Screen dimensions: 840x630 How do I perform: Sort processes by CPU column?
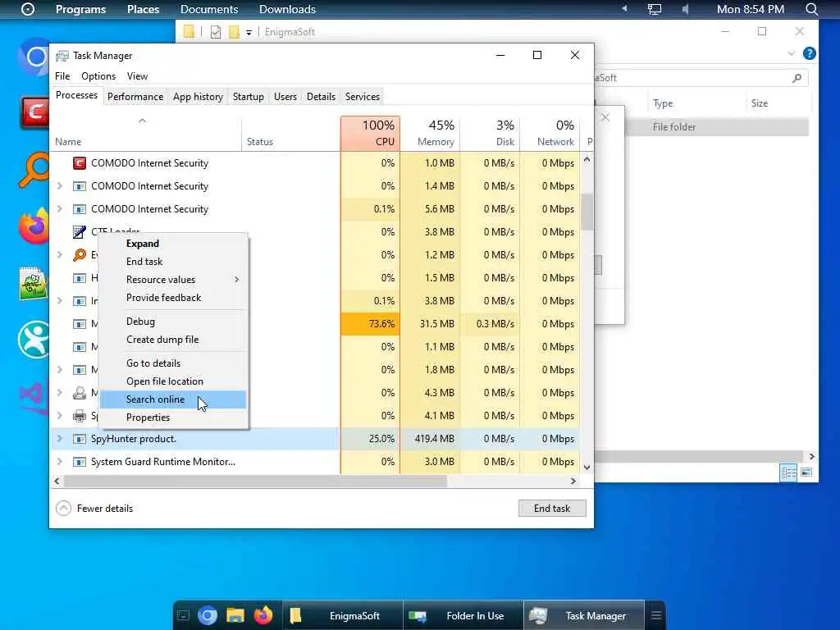pos(370,134)
